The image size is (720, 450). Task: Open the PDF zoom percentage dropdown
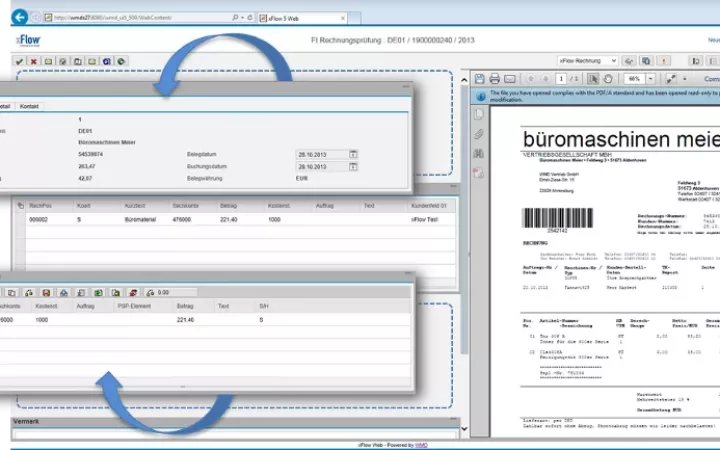point(651,79)
